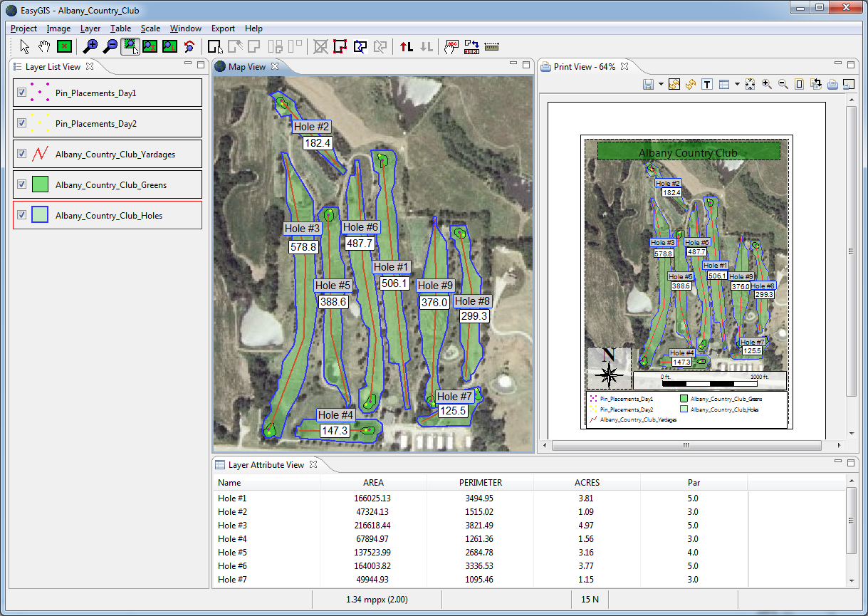
Task: Activate the identify hand ABC tool
Action: [451, 47]
